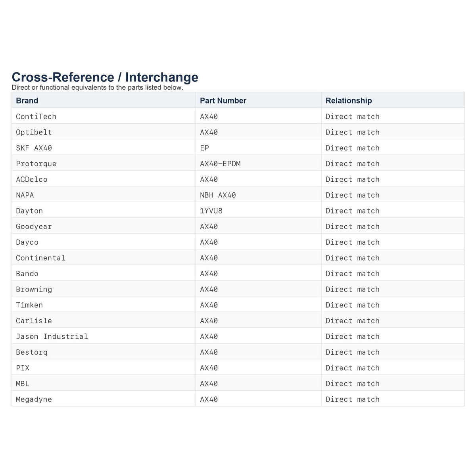The image size is (476, 476).
Task: Select Direct match for Jason Industrial
Action: (x=353, y=337)
